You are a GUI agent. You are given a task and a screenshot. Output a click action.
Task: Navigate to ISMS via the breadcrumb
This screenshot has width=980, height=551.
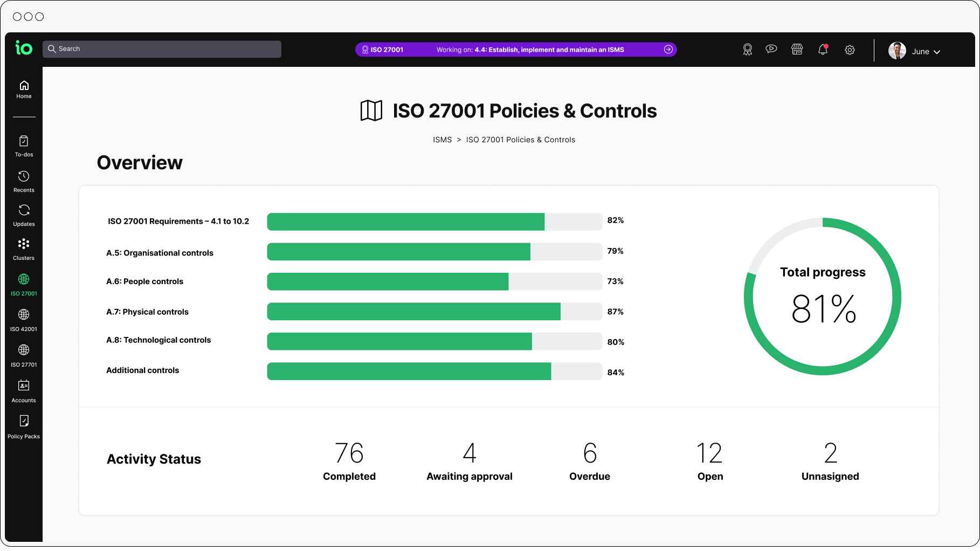tap(443, 139)
